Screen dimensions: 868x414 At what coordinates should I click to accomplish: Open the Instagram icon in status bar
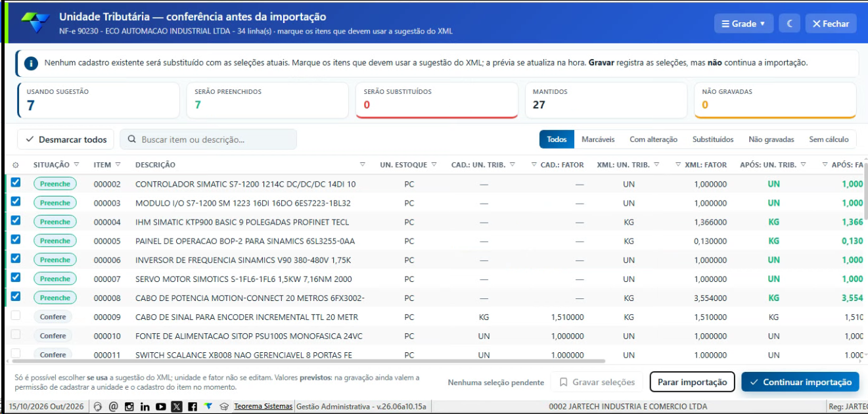coord(129,407)
